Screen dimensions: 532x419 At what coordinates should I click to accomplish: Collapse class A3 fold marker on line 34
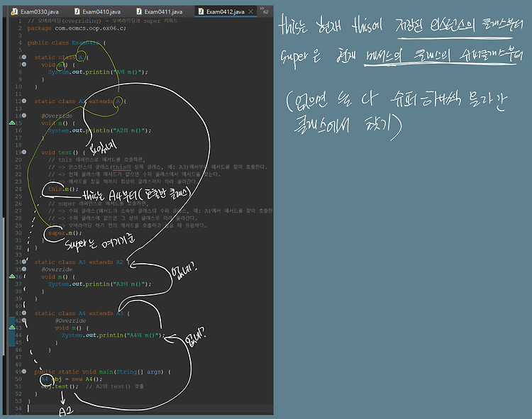coord(24,262)
